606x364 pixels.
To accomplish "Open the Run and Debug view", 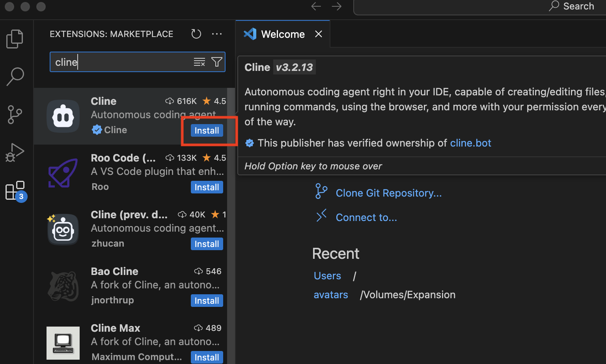I will tap(15, 152).
